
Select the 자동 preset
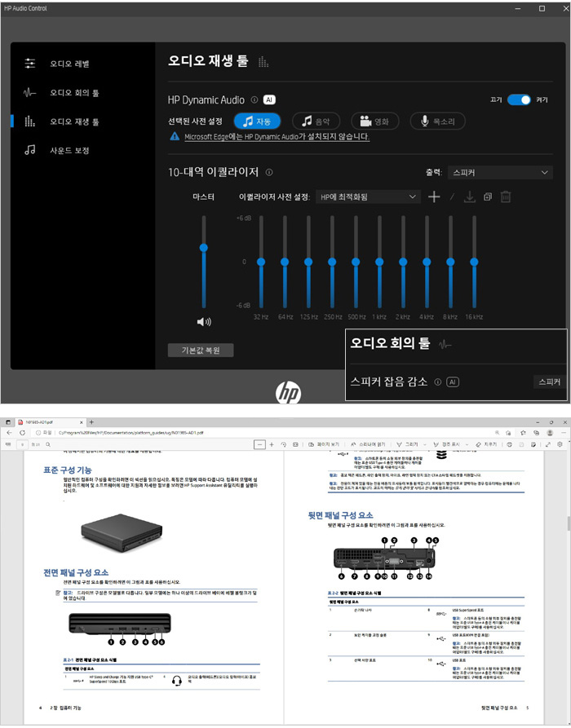[258, 121]
